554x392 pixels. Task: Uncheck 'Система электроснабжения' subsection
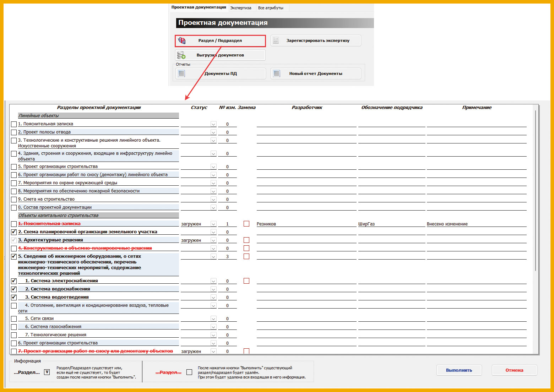pos(14,281)
